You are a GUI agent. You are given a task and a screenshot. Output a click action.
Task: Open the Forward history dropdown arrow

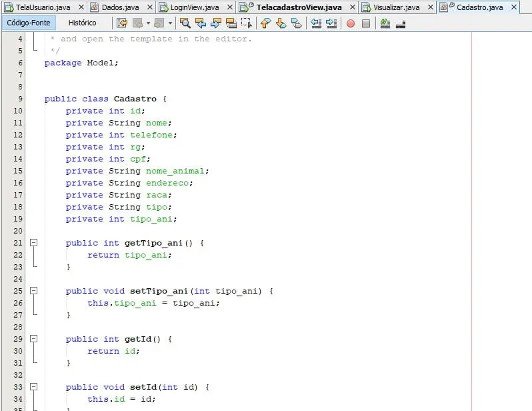pos(170,23)
